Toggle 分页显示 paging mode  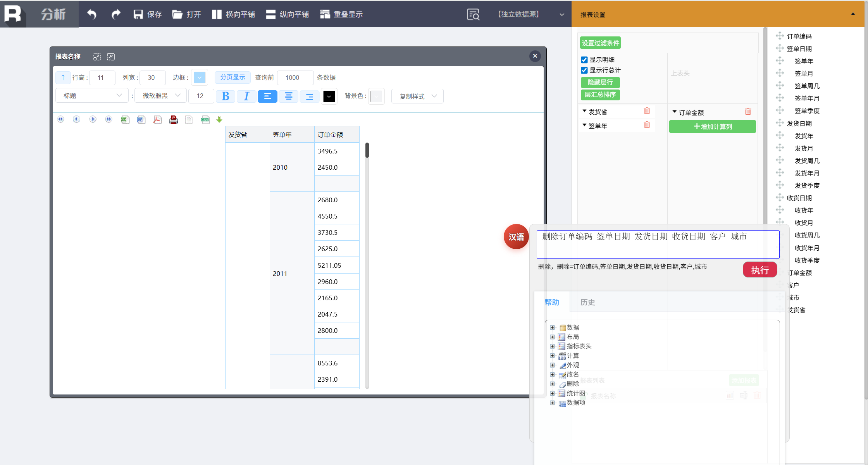point(232,77)
